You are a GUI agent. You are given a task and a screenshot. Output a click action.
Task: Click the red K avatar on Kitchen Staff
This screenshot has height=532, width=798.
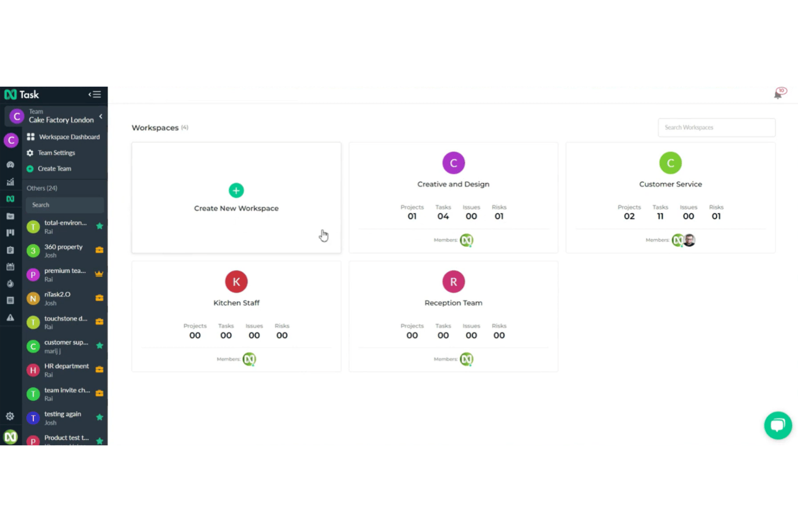[x=236, y=281]
